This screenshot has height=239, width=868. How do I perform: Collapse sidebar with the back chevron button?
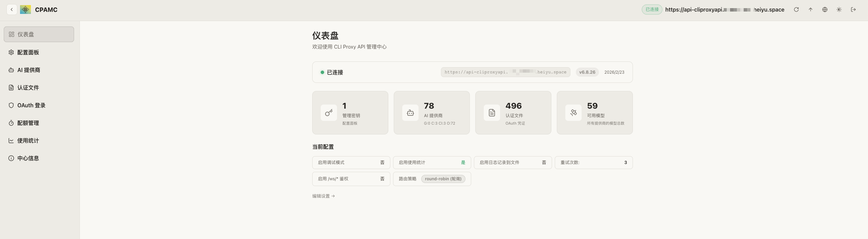click(12, 10)
